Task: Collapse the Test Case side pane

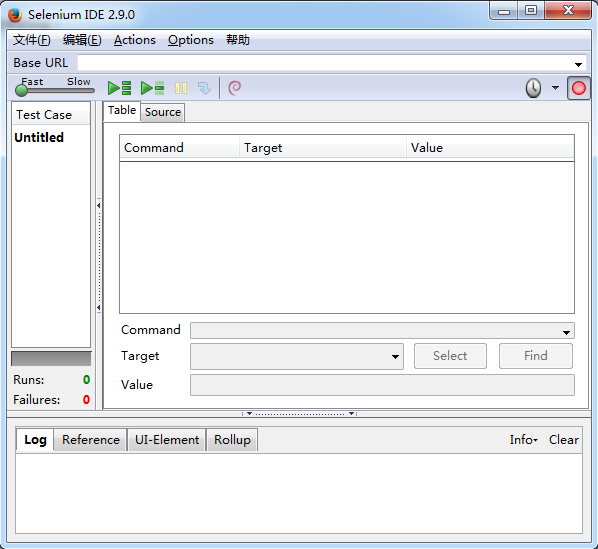Action: (x=98, y=256)
